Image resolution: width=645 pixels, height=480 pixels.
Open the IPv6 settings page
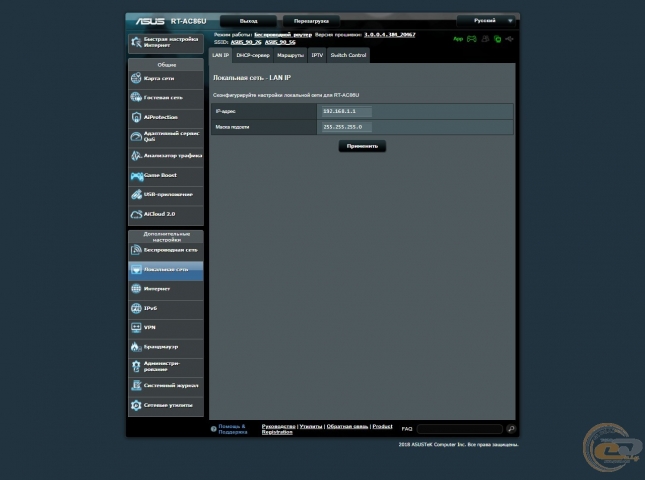pyautogui.click(x=166, y=308)
